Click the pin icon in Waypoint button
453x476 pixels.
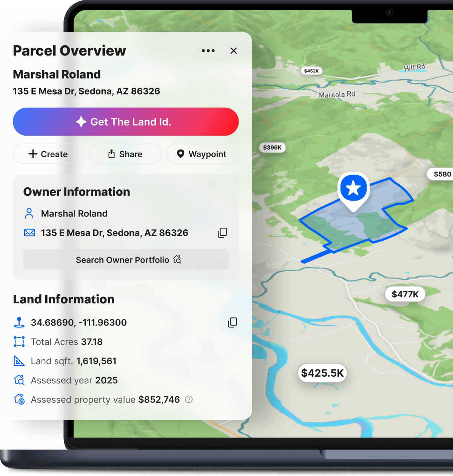(181, 154)
